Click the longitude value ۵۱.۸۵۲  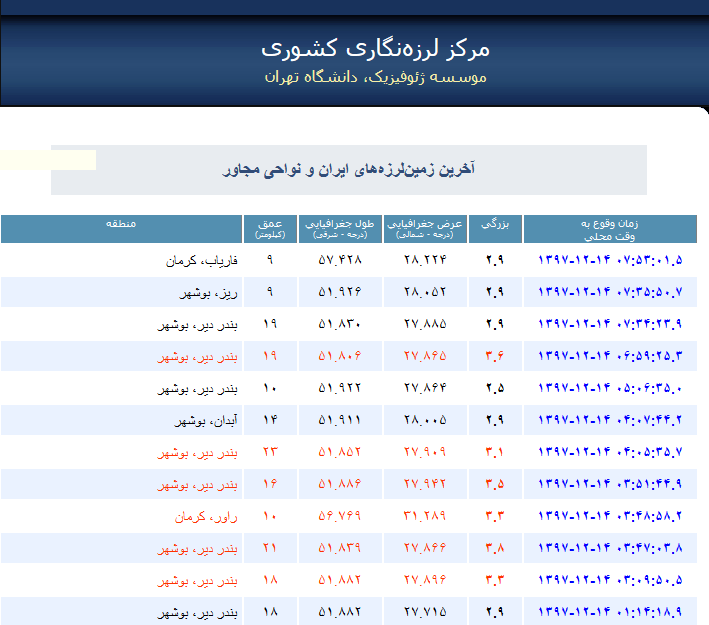point(340,452)
